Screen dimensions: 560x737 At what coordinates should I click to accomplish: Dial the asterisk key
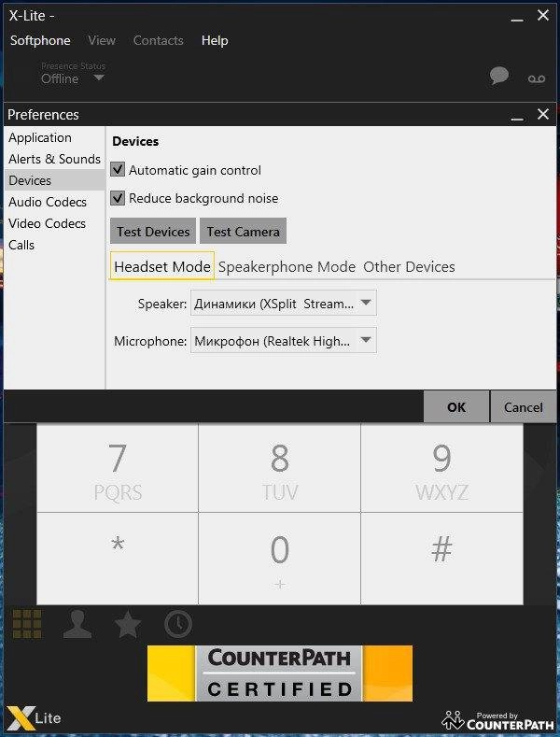[x=118, y=559]
